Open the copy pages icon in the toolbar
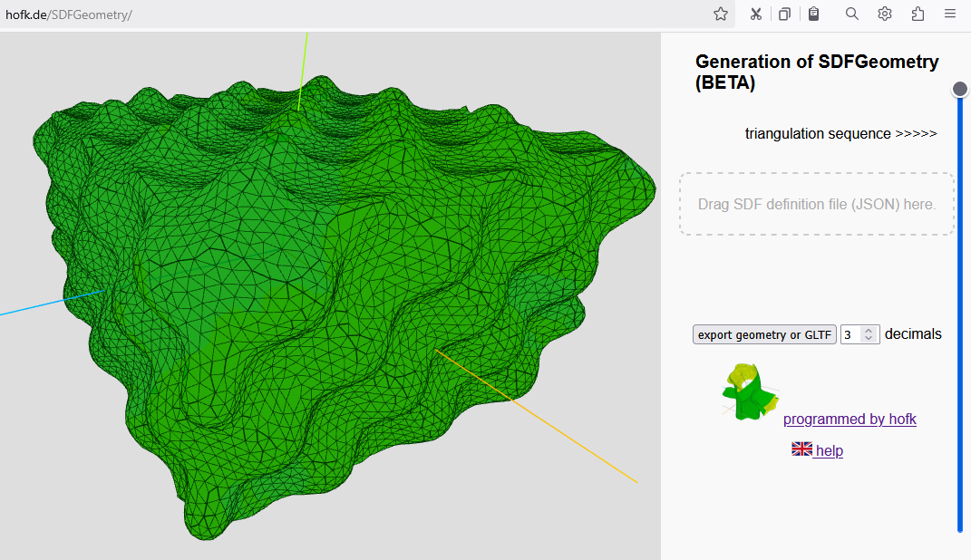The image size is (971, 560). [x=784, y=14]
